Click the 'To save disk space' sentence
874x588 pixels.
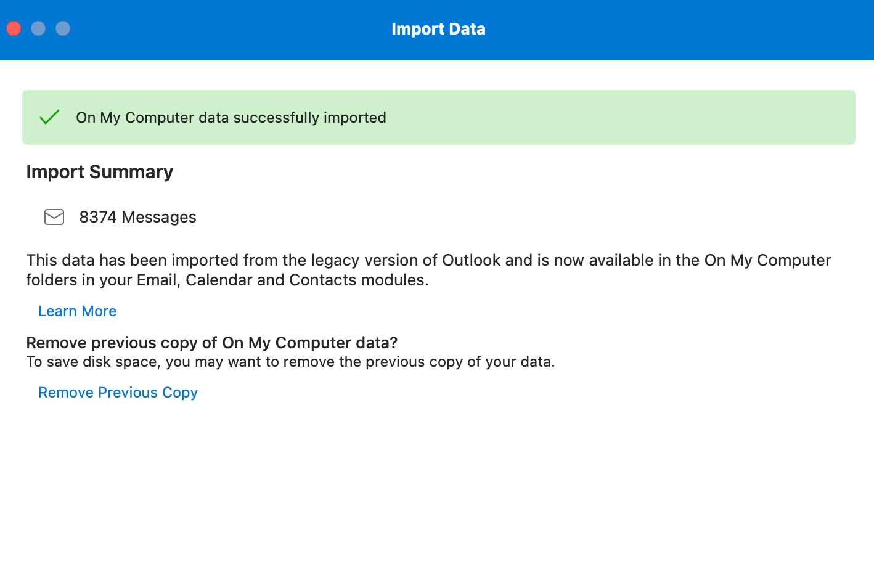(290, 362)
